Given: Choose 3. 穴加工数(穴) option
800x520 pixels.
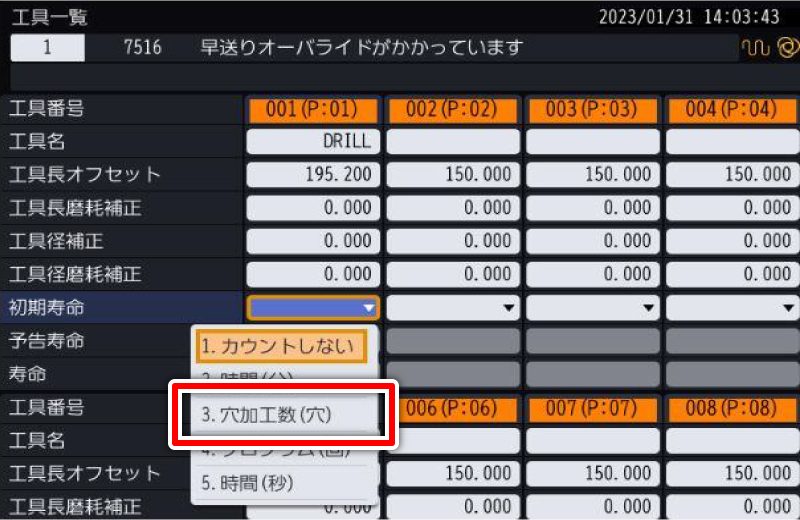Looking at the screenshot, I should (278, 414).
